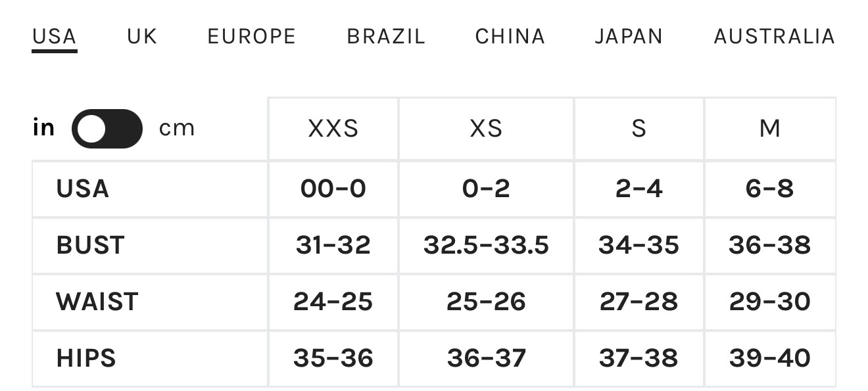
Task: Click the 32.5-33.5 bust cell
Action: click(486, 246)
